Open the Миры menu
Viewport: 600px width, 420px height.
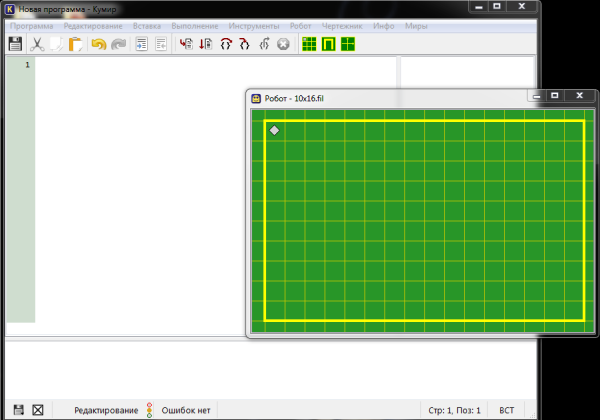pos(414,25)
